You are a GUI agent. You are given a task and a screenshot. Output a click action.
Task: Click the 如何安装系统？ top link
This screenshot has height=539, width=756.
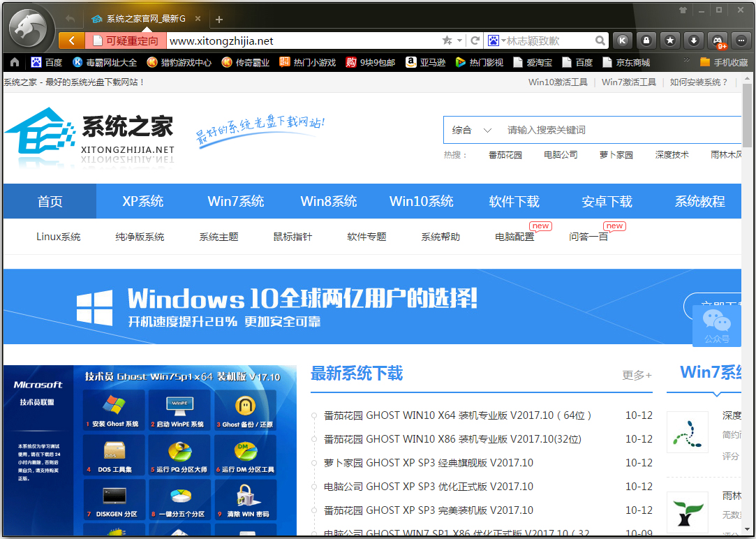[698, 82]
